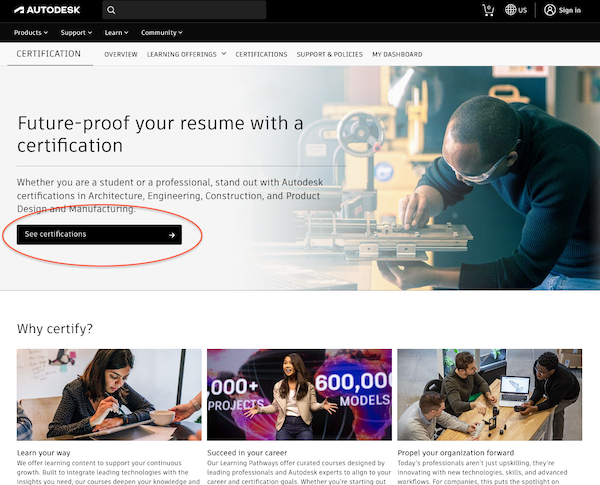Click the Autodesk logo

coord(47,10)
